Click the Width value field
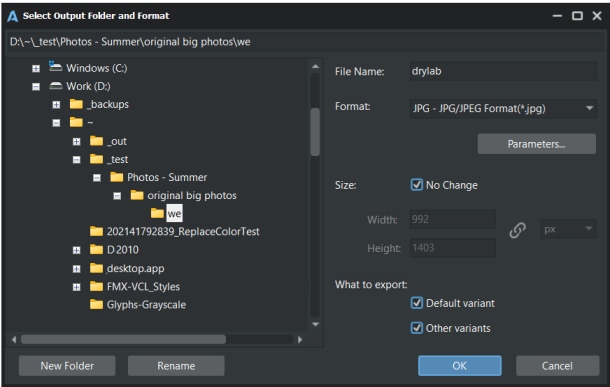This screenshot has width=610, height=387. coord(452,219)
